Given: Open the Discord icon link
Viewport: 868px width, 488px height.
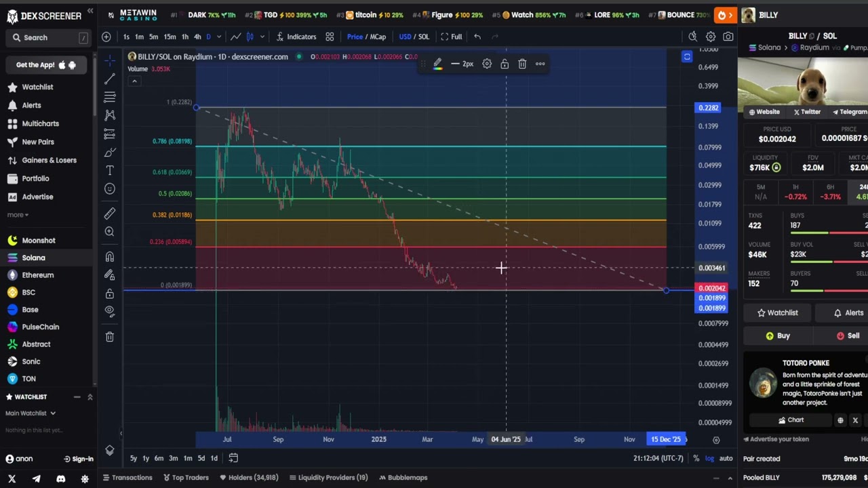Looking at the screenshot, I should pos(60,479).
